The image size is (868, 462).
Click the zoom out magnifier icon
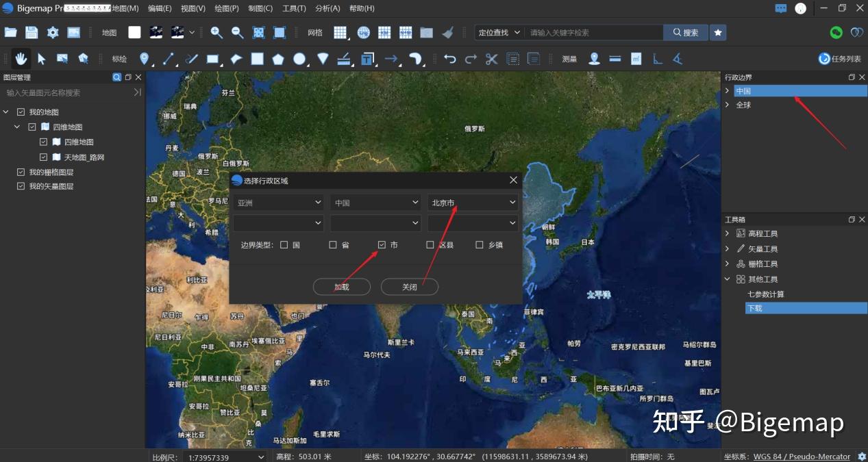(x=238, y=32)
